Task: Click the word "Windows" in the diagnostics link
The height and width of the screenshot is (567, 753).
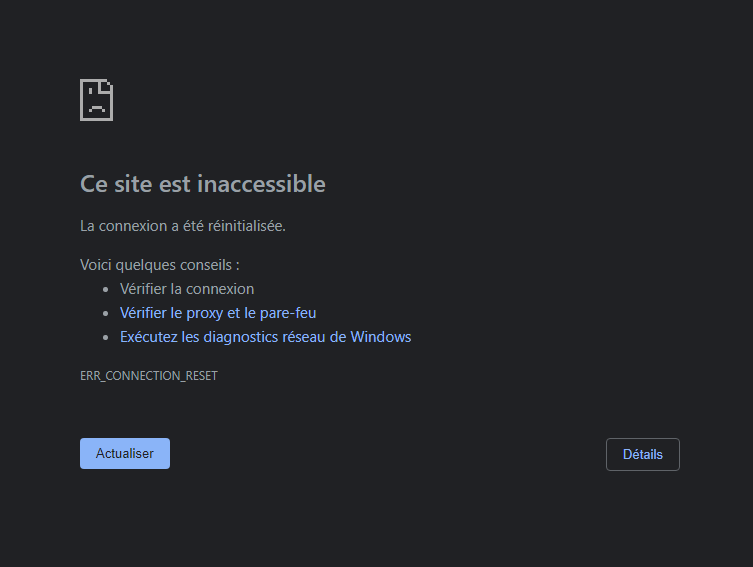Action: pos(381,337)
